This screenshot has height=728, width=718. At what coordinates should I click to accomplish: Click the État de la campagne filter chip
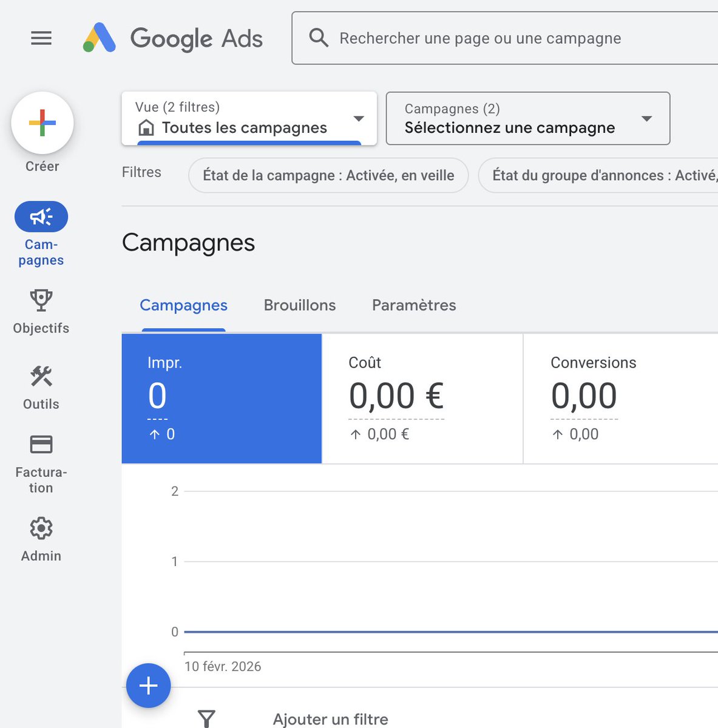pos(328,175)
